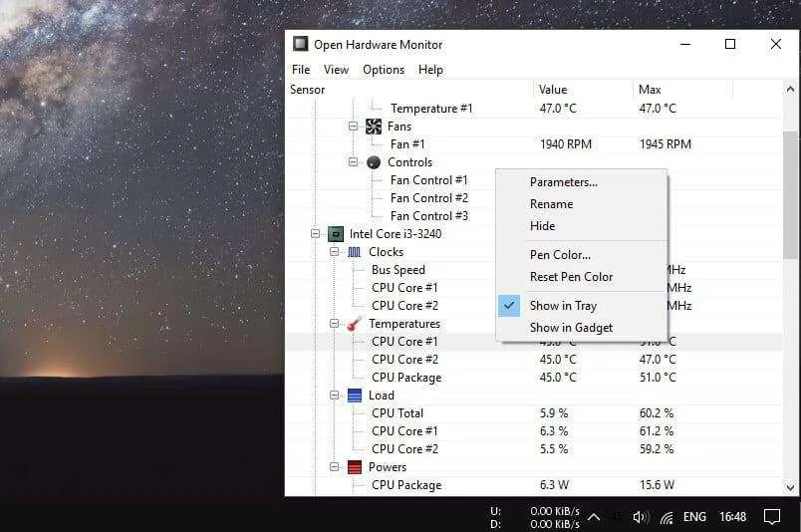Select CPU Core #1 under Clocks
801x532 pixels.
pyautogui.click(x=404, y=288)
